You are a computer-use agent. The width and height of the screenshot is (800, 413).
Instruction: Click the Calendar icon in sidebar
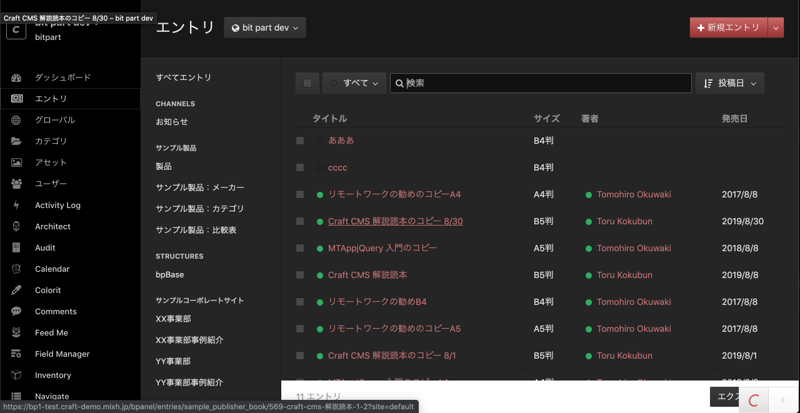point(16,269)
